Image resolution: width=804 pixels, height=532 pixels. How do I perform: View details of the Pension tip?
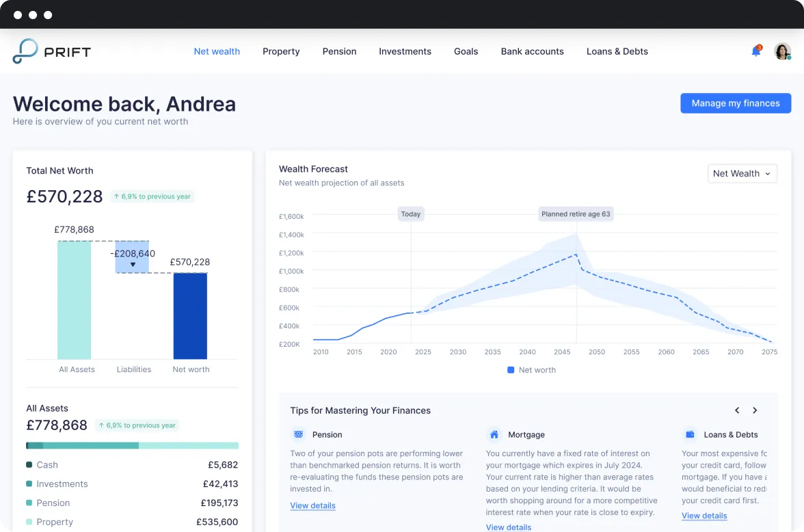click(x=313, y=505)
